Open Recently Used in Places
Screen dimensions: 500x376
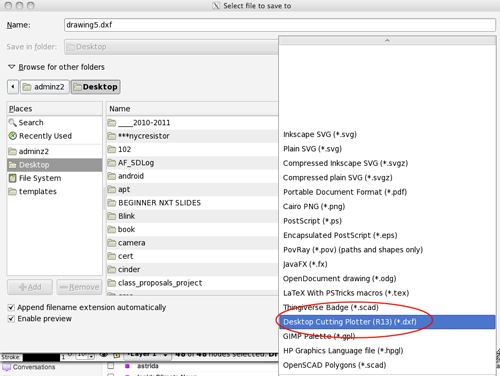[x=55, y=136]
